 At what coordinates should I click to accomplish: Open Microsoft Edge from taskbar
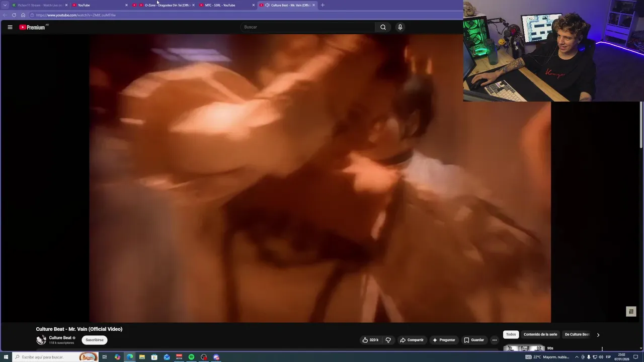tap(130, 357)
